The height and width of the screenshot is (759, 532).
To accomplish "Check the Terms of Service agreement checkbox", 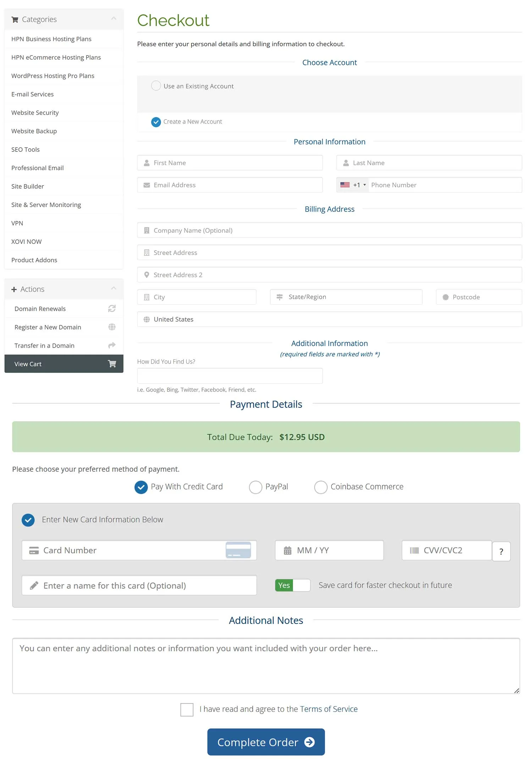I will (187, 709).
